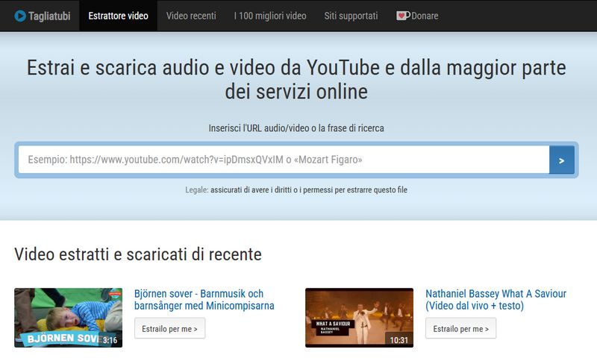Click the Björnen sover Barnmusik title link
This screenshot has height=364, width=597.
coord(204,299)
